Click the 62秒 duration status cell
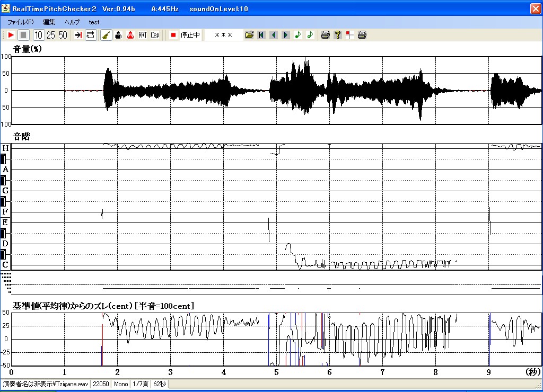The image size is (543, 392). pyautogui.click(x=160, y=384)
